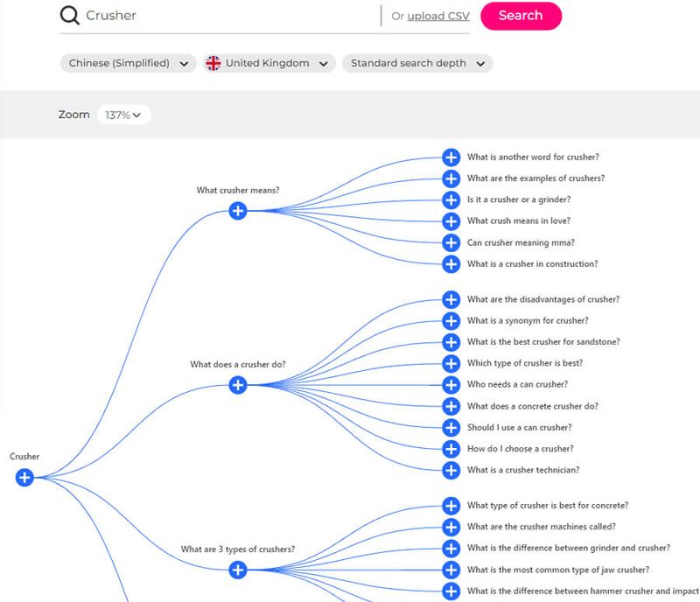This screenshot has height=602, width=700.
Task: Expand the 'What crusher means?' node
Action: [x=238, y=210]
